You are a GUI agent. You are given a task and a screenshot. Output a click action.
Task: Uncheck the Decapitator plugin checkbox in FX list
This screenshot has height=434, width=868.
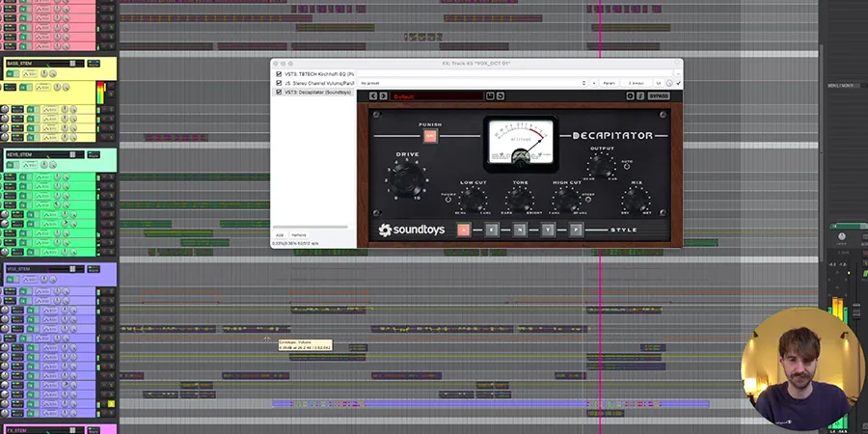coord(279,92)
